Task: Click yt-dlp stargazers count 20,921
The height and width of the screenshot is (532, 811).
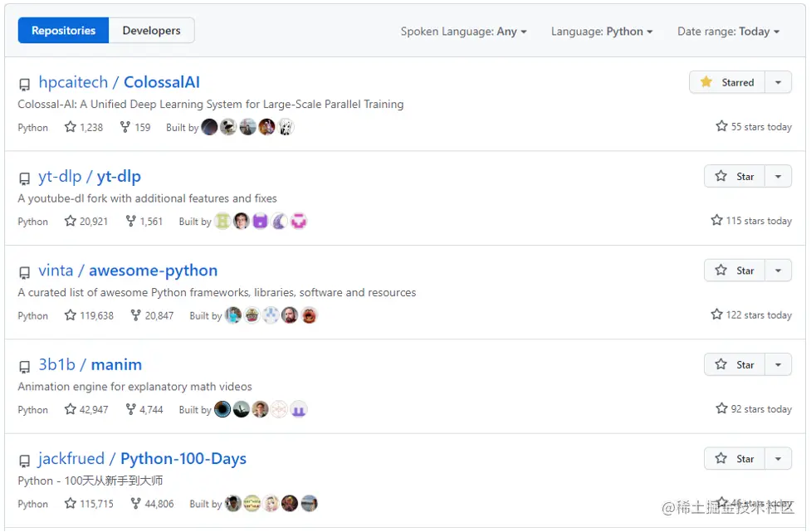Action: click(x=86, y=222)
